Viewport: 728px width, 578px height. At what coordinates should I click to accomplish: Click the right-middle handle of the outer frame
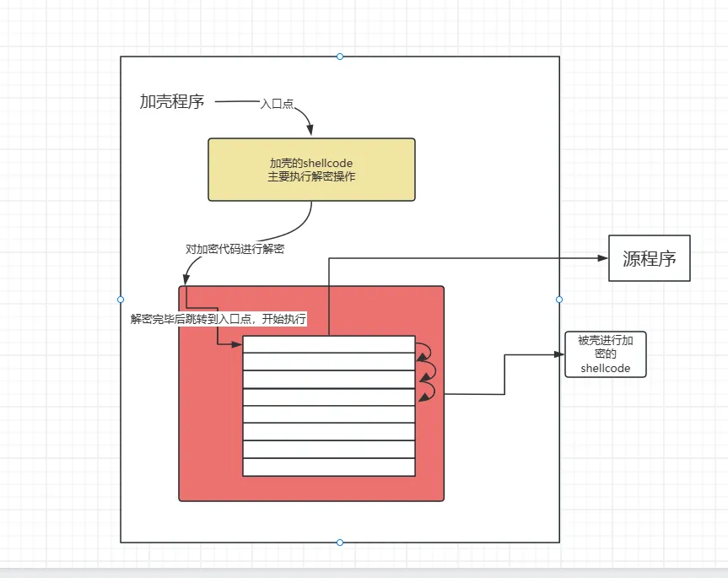[559, 300]
